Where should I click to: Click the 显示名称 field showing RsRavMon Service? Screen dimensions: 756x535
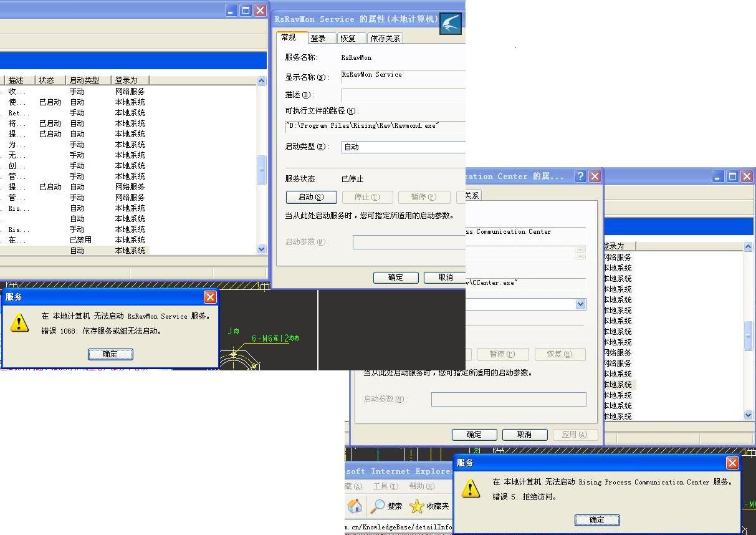[403, 77]
